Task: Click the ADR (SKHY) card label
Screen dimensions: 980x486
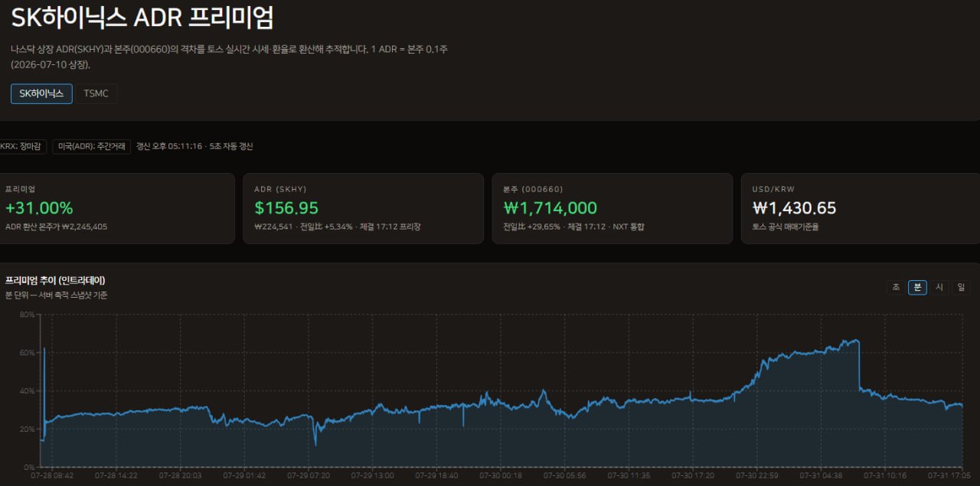Action: pyautogui.click(x=279, y=189)
